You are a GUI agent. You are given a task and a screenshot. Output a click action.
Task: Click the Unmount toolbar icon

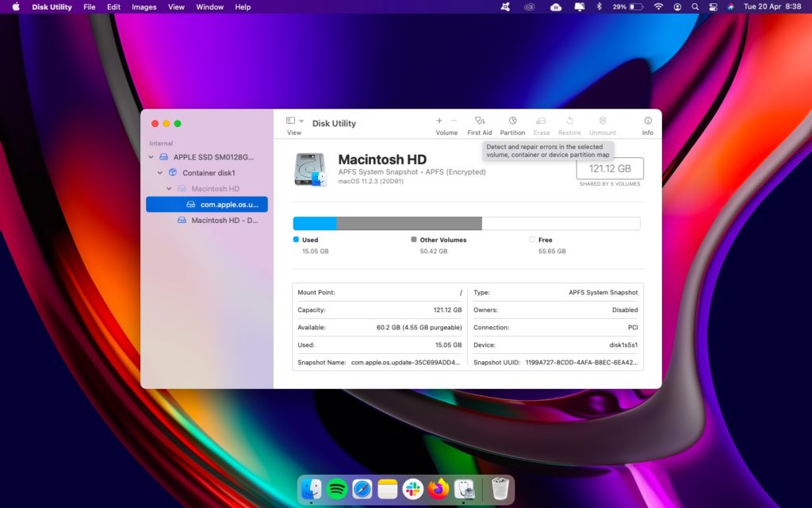pyautogui.click(x=602, y=123)
